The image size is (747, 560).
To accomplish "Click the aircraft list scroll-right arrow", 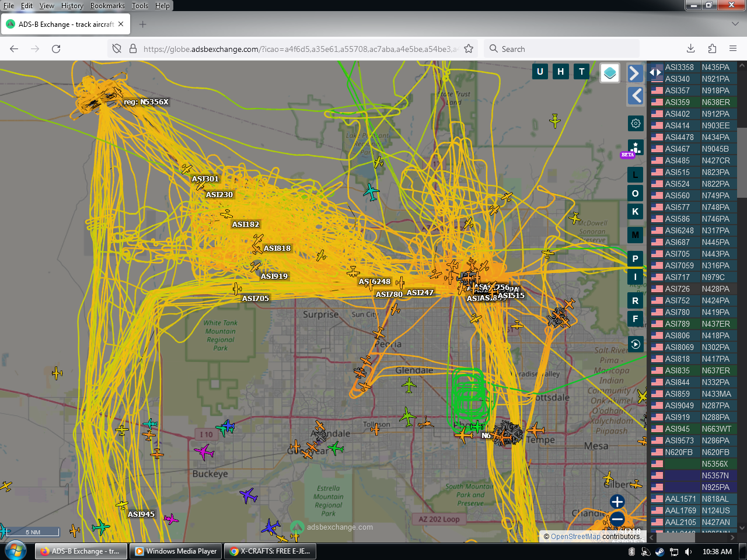I will pos(734,537).
